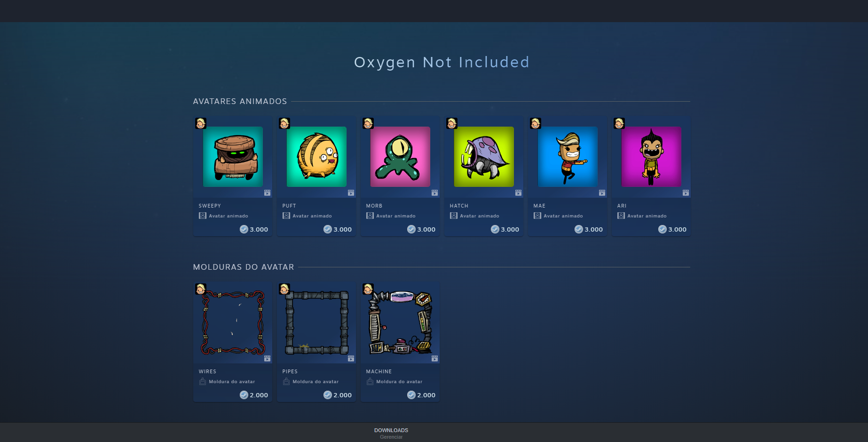Click the frame type icon under Wires
This screenshot has height=442, width=868.
203,381
